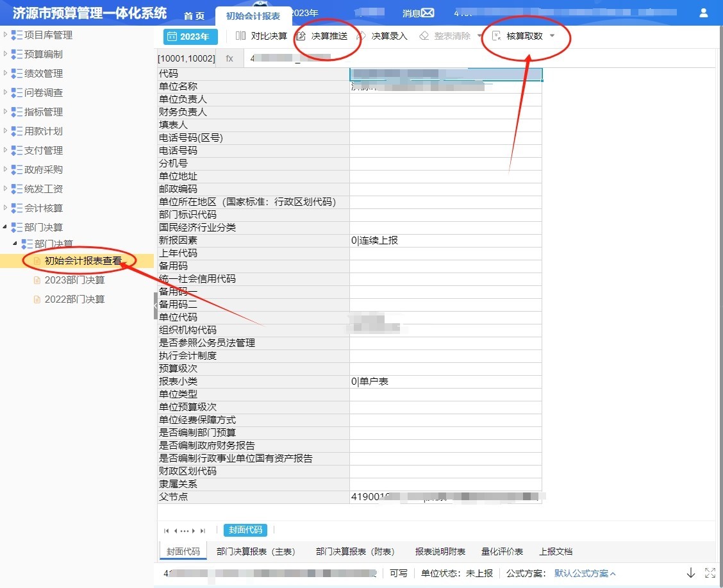Viewport: 723px width, 588px height.
Task: Click the 核算取数 toolbar icon
Action: (497, 36)
